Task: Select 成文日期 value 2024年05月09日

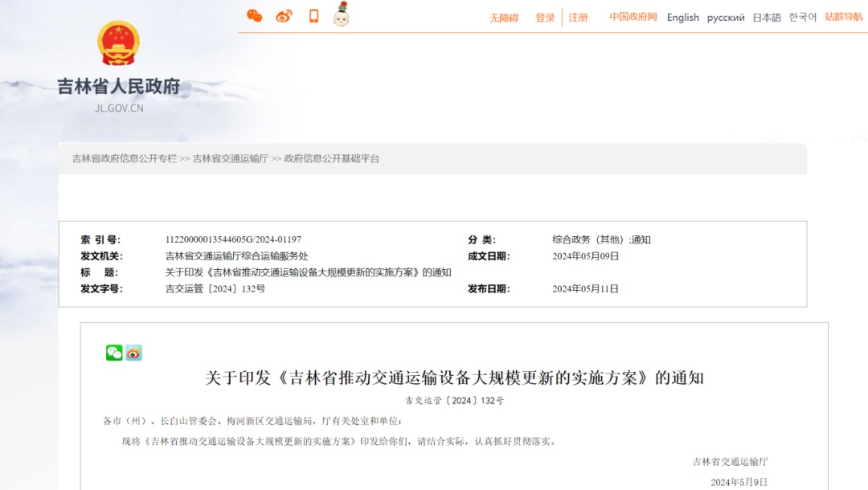Action: 585,256
